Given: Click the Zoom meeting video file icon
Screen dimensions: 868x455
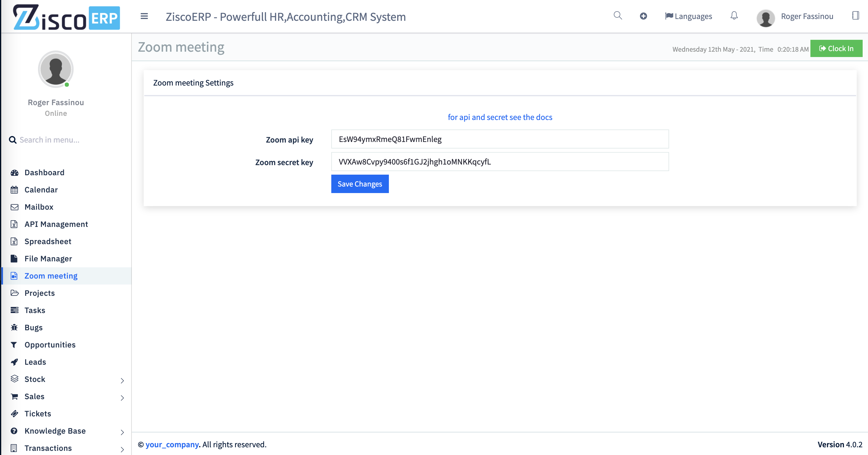Looking at the screenshot, I should point(14,276).
